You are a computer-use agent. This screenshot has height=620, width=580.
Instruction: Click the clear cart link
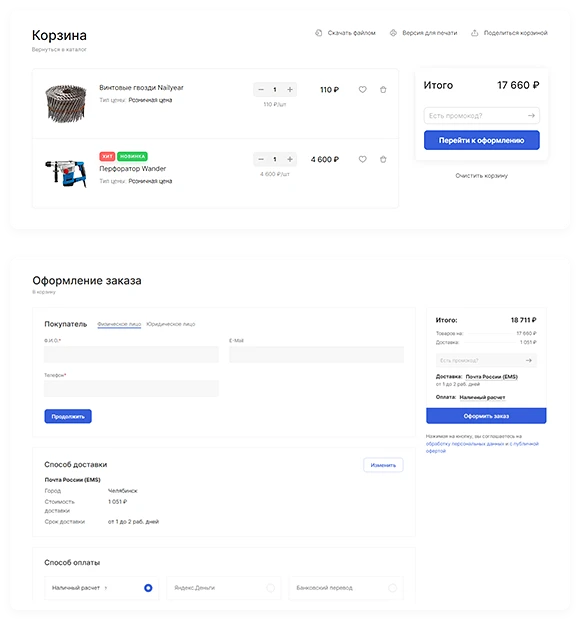[482, 176]
